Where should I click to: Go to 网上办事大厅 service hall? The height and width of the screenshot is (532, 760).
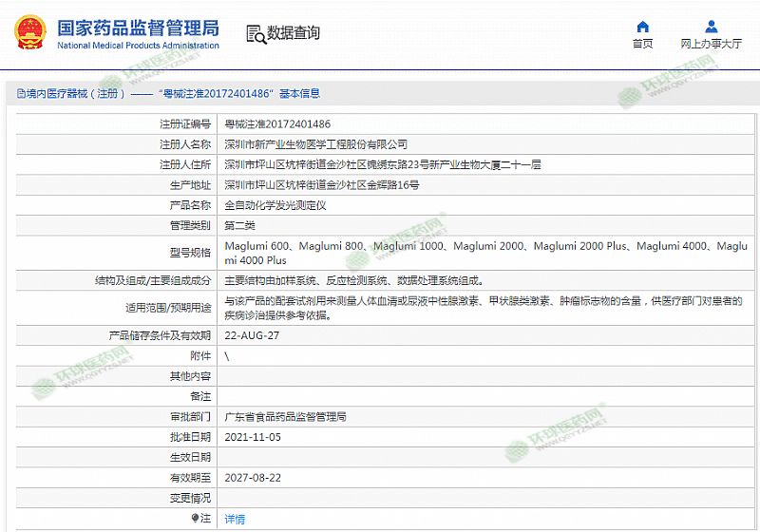coord(712,44)
